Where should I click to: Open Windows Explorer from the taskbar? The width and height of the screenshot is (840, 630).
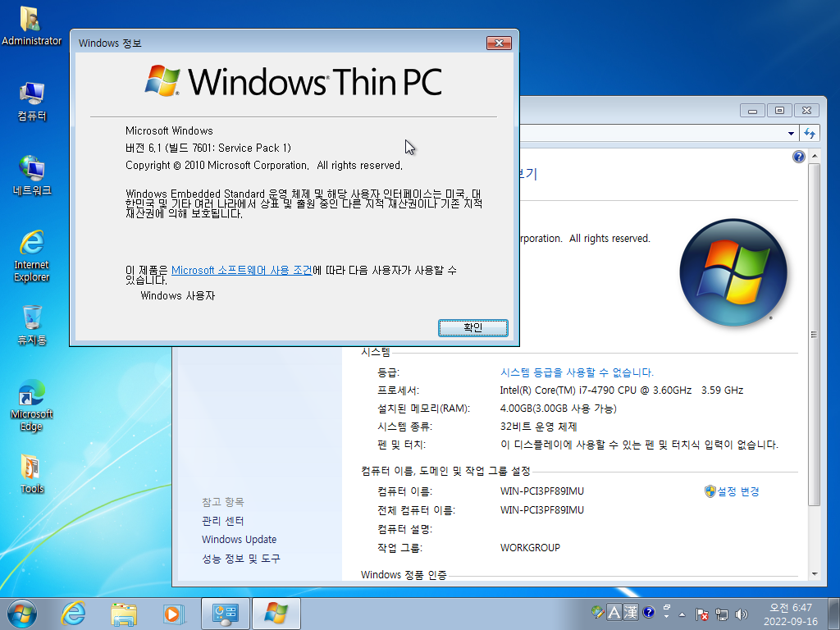(x=124, y=614)
